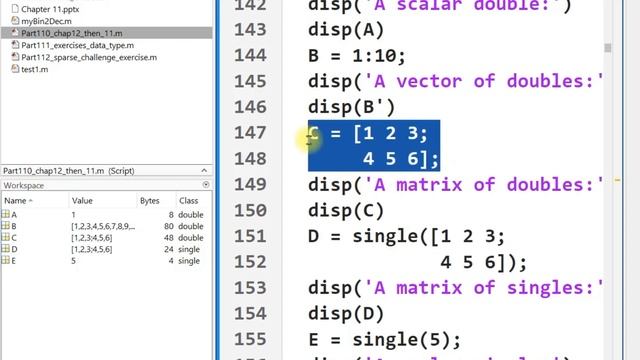Click code line 'disp(D)'
640x360 pixels.
pyautogui.click(x=346, y=314)
